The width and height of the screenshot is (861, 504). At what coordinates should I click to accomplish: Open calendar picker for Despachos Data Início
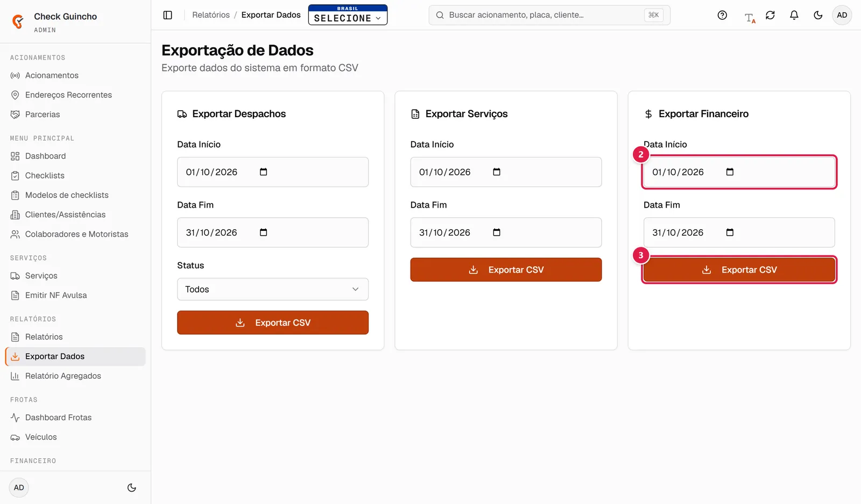click(x=263, y=172)
